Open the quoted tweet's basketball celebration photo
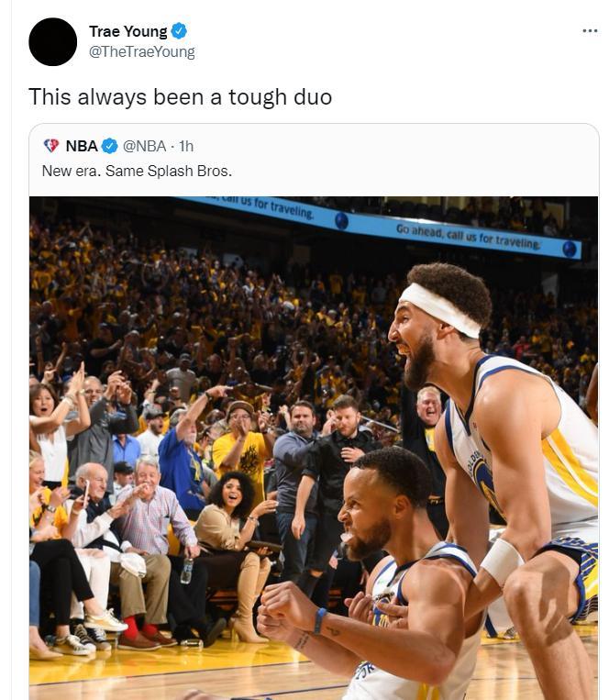Viewport: 609px width, 700px height. pos(314,449)
